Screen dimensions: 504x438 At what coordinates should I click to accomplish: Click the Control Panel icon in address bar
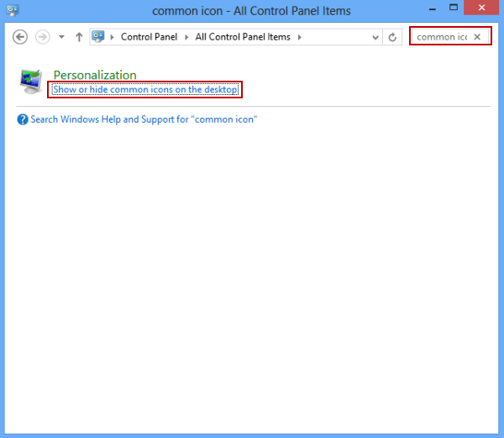(x=98, y=37)
